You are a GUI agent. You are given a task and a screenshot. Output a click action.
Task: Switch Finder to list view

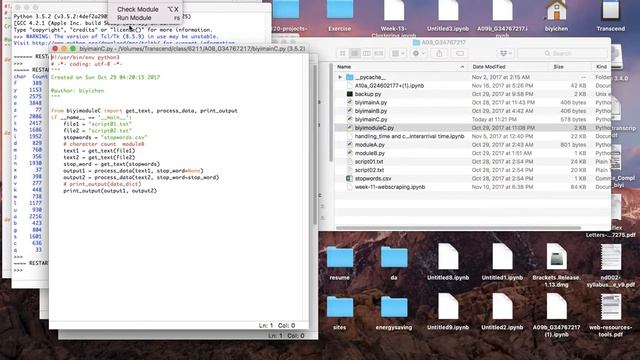pos(355,53)
